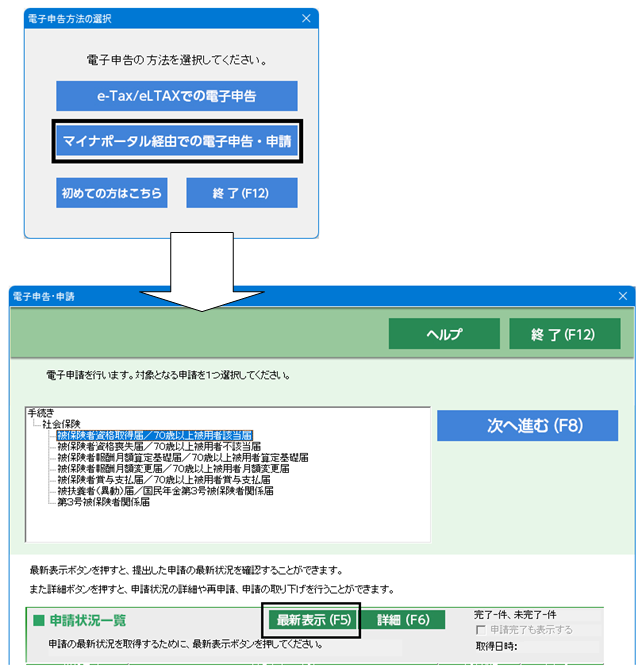Select 被保険者報酬月額変更届 tree item

[173, 469]
